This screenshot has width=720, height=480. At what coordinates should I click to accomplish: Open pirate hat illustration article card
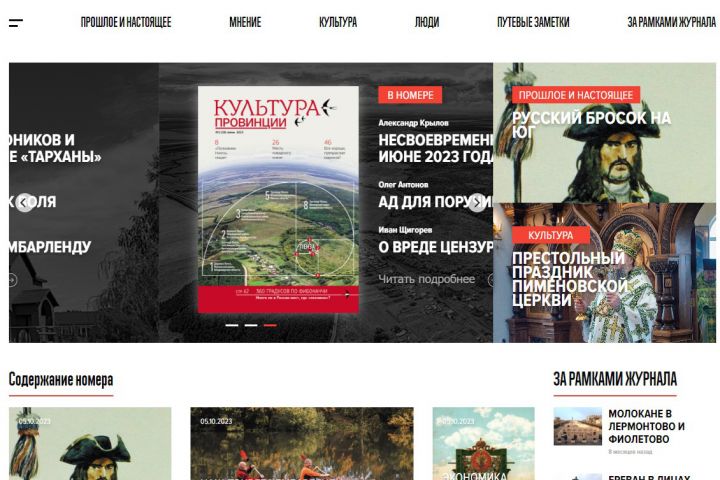tap(90, 444)
